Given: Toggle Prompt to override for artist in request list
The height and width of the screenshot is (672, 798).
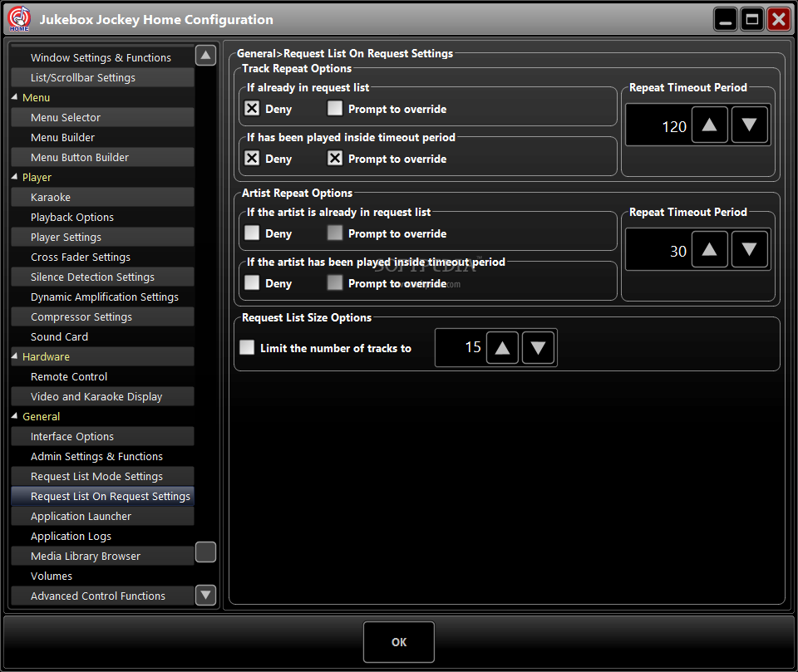Looking at the screenshot, I should pos(335,233).
